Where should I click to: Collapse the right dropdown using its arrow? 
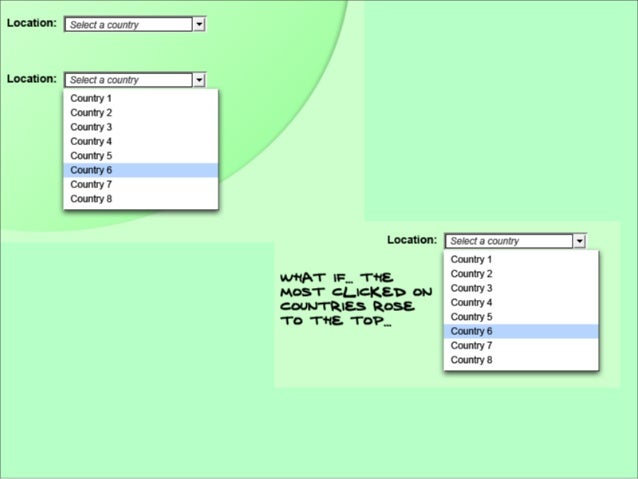(x=579, y=241)
